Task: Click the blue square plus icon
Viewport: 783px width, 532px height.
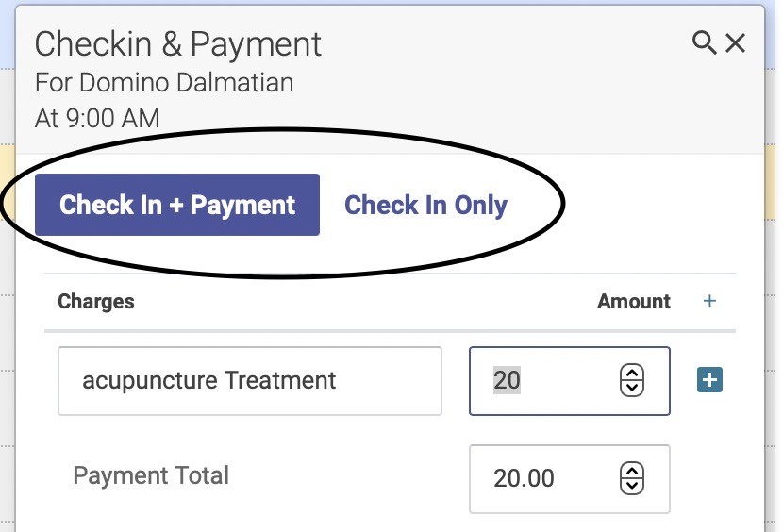Action: pyautogui.click(x=709, y=380)
